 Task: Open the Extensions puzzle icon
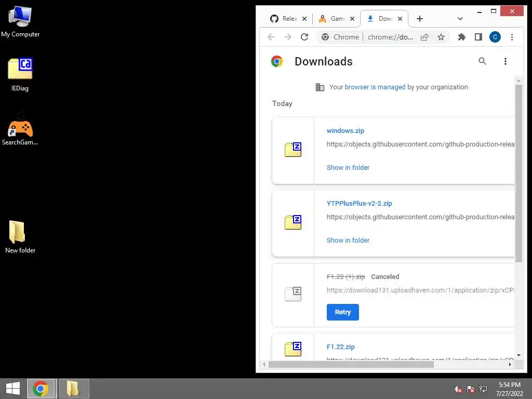[461, 37]
